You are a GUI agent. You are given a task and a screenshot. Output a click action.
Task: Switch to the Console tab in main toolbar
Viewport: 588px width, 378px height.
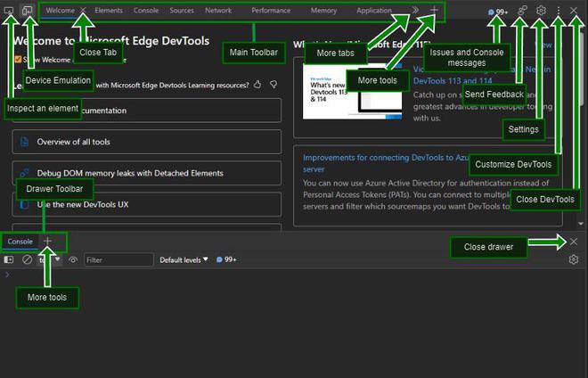[x=146, y=11]
